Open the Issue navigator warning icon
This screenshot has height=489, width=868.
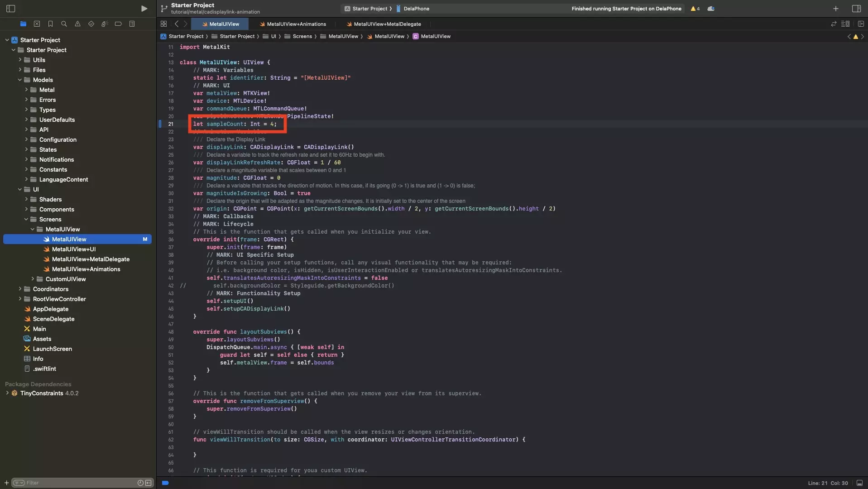(x=77, y=24)
